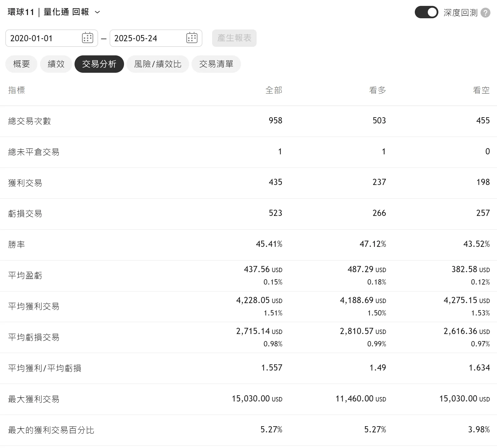The image size is (497, 448).
Task: Click long average P&L 487.29 USD
Action: (x=367, y=269)
